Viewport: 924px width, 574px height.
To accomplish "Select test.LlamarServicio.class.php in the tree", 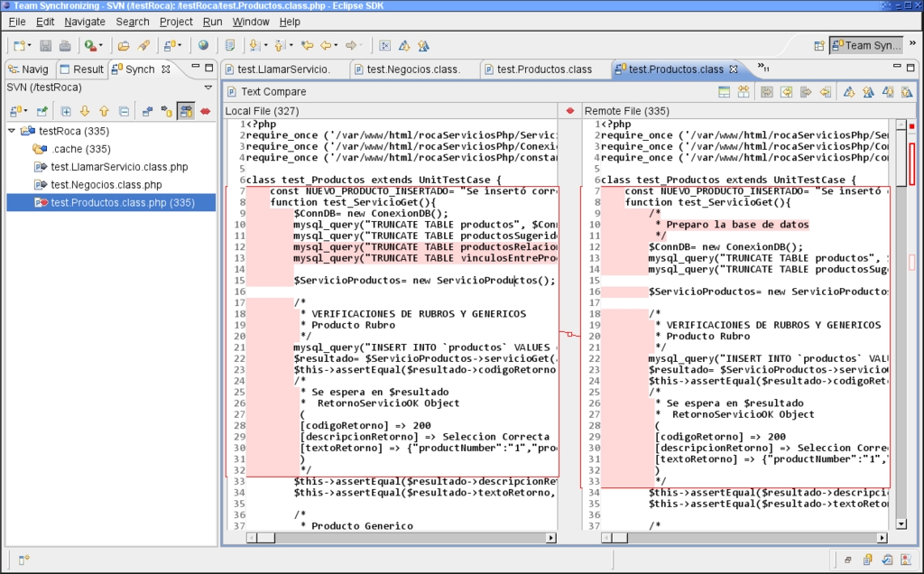I will 119,167.
